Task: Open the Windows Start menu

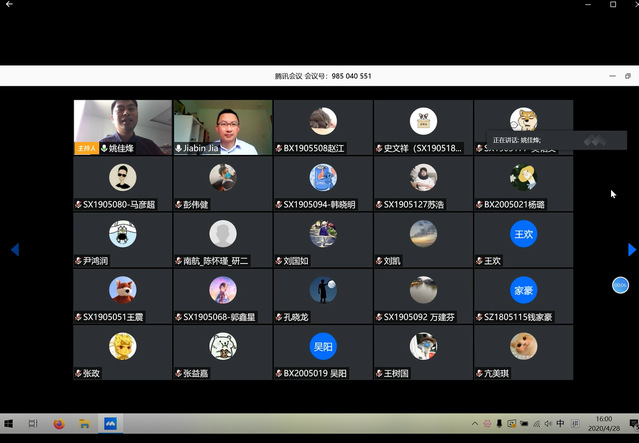Action: pyautogui.click(x=10, y=423)
